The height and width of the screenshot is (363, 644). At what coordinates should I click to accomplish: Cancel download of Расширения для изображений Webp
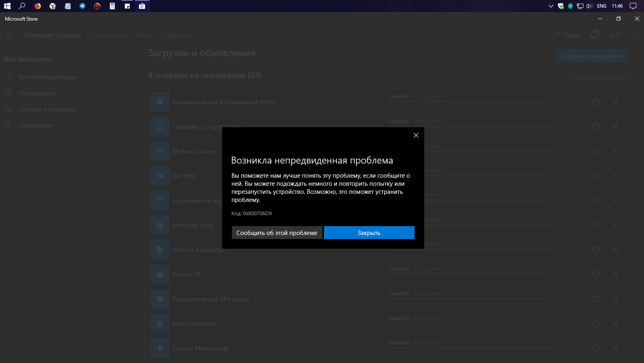616,102
